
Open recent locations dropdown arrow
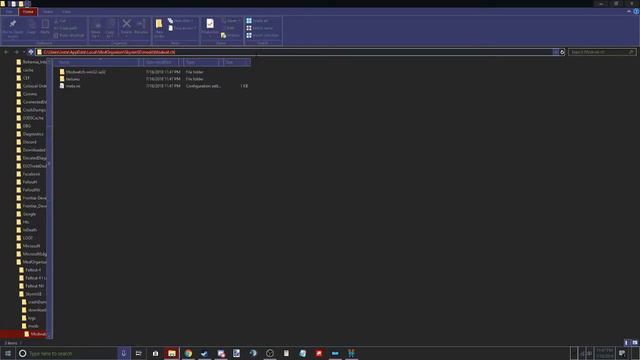click(x=24, y=52)
